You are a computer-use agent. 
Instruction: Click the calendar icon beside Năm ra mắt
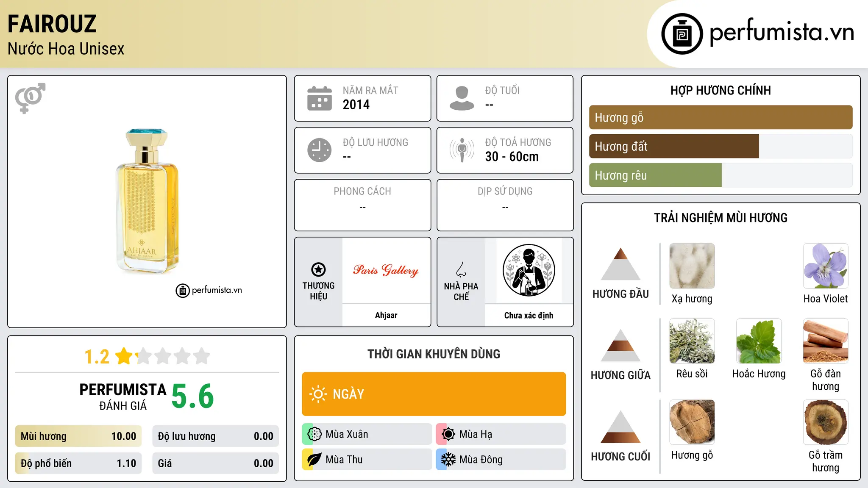click(320, 98)
